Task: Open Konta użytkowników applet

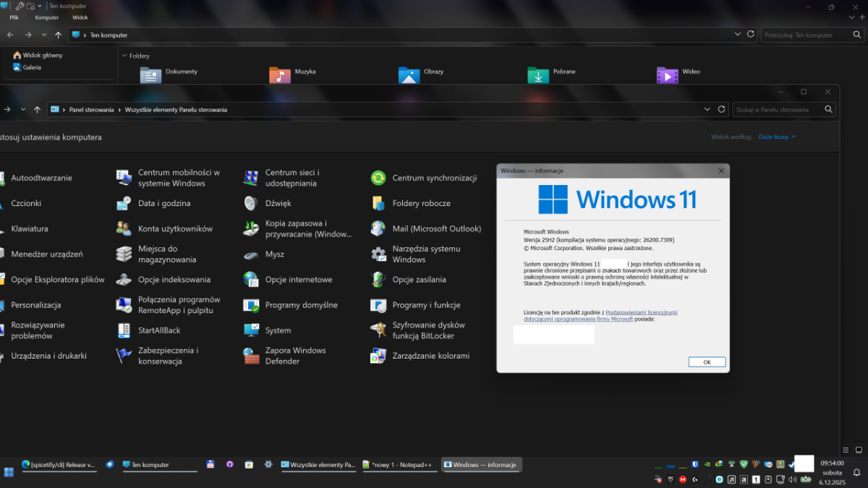Action: point(175,228)
